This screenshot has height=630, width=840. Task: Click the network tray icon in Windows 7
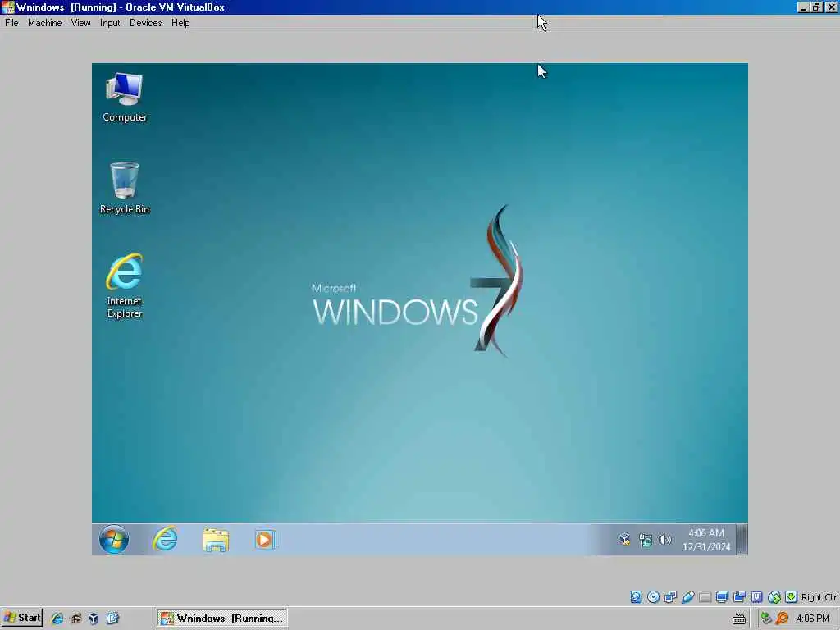click(645, 540)
